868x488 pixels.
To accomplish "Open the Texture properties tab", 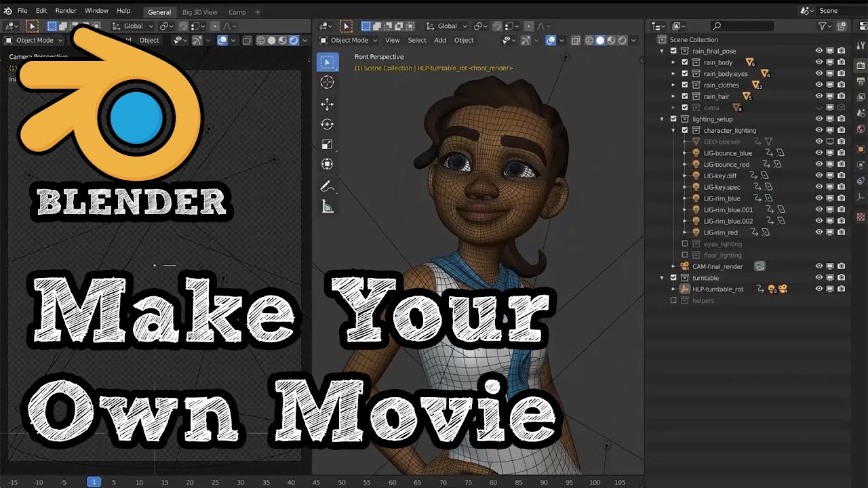I will click(861, 217).
